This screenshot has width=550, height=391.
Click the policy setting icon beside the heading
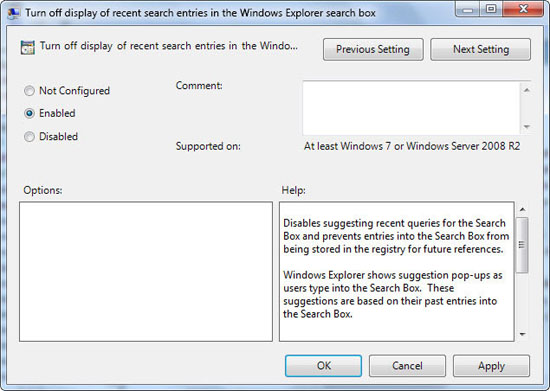point(28,47)
